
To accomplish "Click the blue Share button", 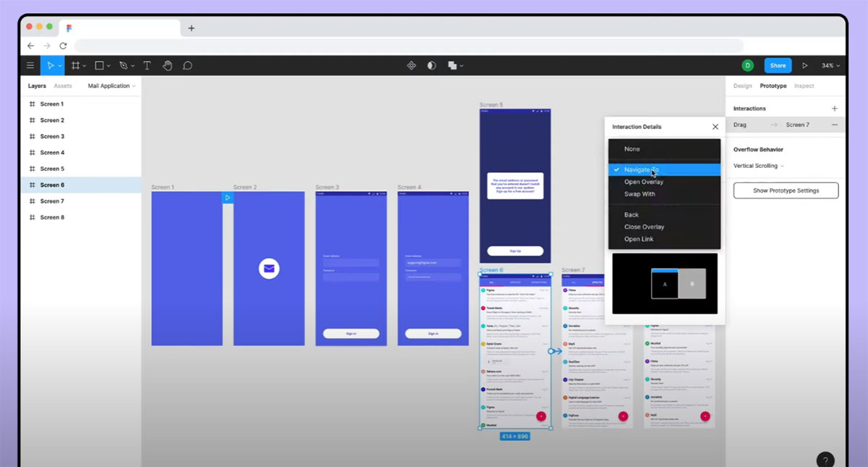I will pos(778,65).
